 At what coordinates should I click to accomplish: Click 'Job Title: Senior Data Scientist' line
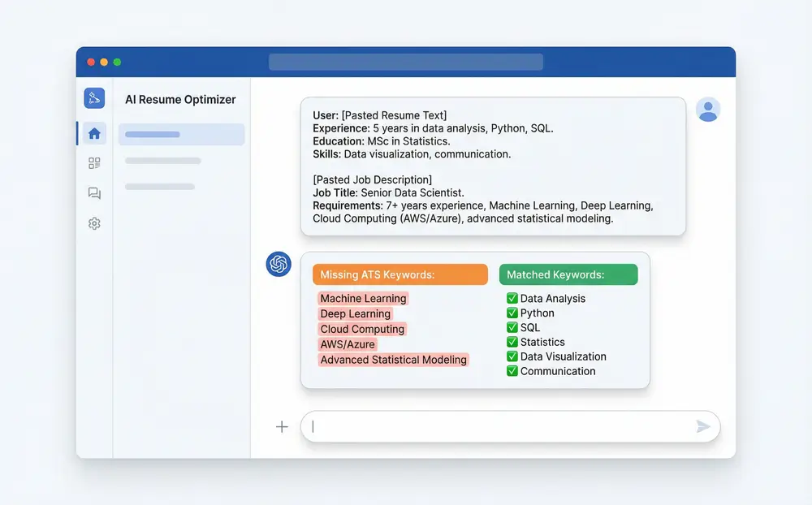(x=388, y=192)
